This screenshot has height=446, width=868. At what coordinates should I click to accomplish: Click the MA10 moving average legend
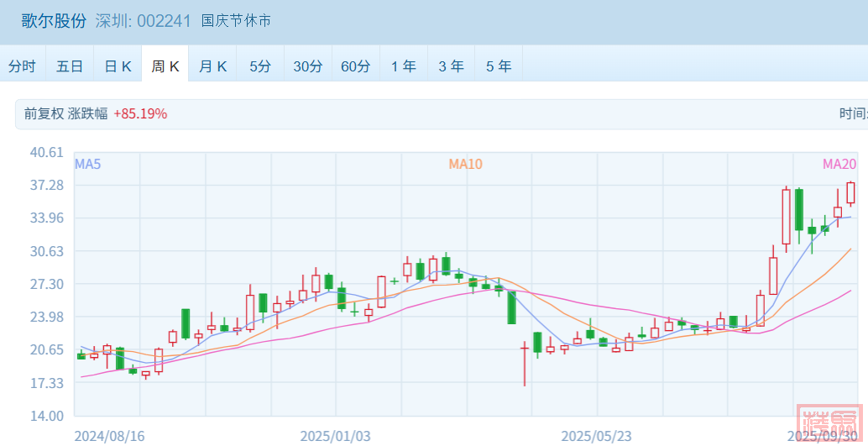(x=465, y=165)
